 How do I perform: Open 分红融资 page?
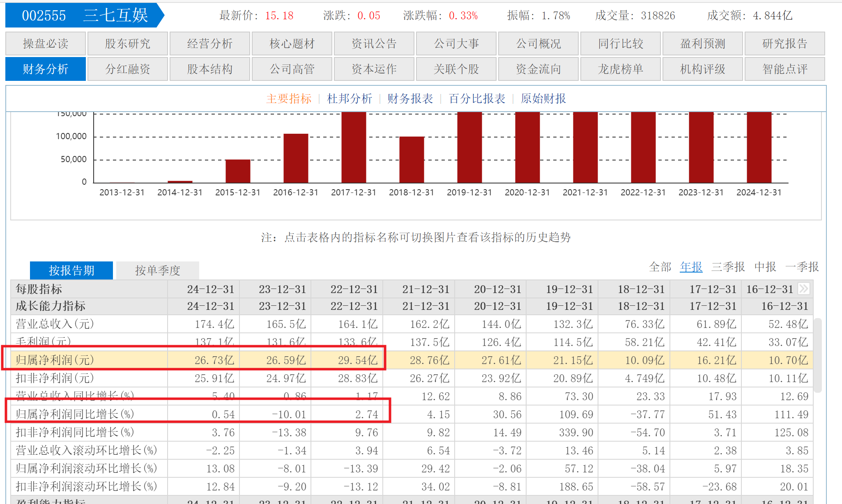pyautogui.click(x=127, y=69)
